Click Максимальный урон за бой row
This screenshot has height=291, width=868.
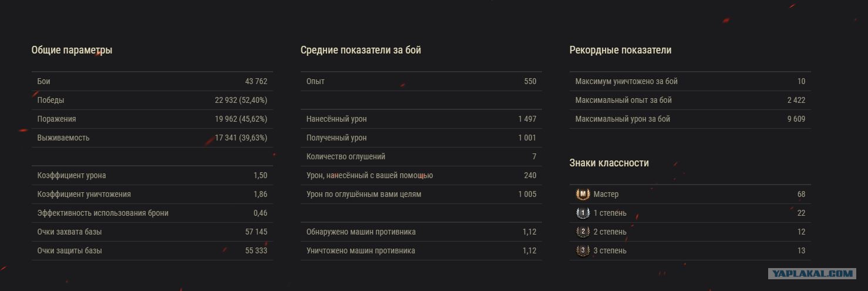(x=690, y=119)
